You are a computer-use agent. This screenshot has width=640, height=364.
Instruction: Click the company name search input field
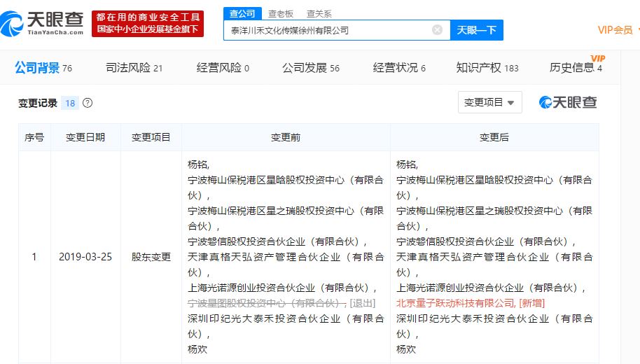coord(329,30)
